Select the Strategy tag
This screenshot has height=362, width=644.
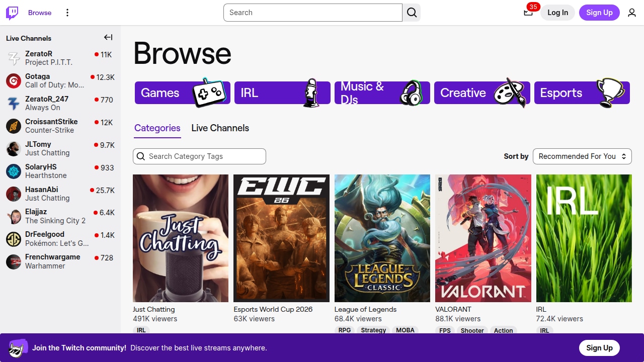tap(373, 330)
